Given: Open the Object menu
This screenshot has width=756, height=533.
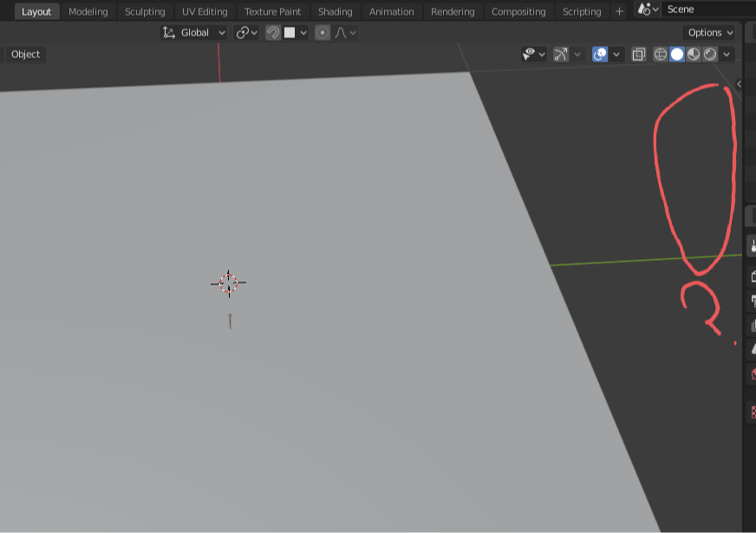Looking at the screenshot, I should pyautogui.click(x=24, y=54).
